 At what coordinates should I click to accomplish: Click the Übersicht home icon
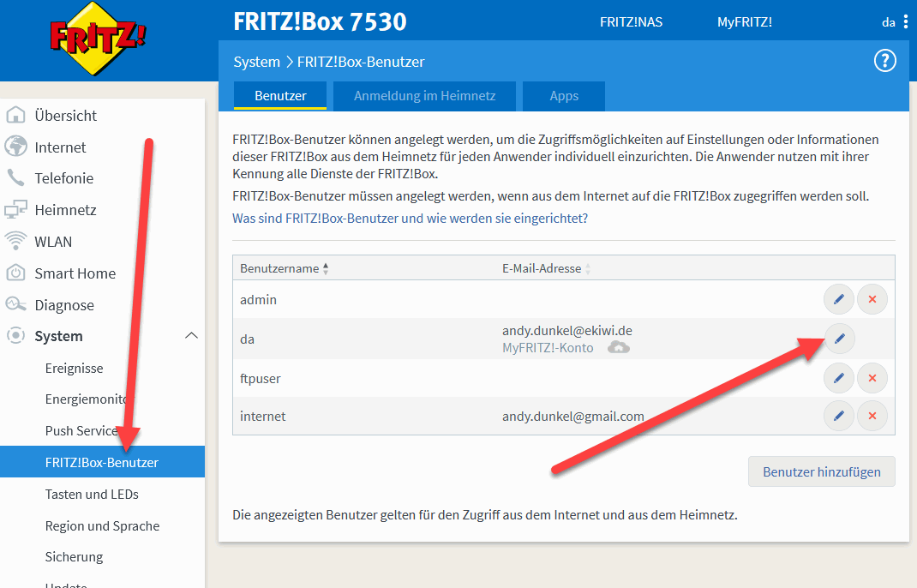pos(15,115)
